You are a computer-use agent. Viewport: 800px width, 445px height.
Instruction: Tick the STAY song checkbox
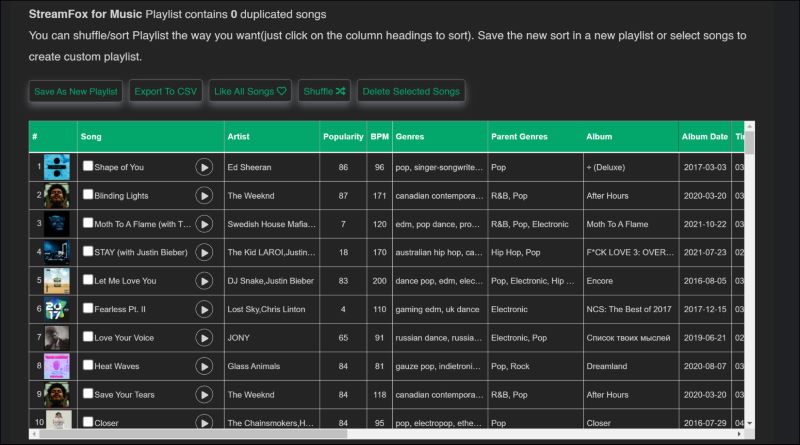(88, 251)
